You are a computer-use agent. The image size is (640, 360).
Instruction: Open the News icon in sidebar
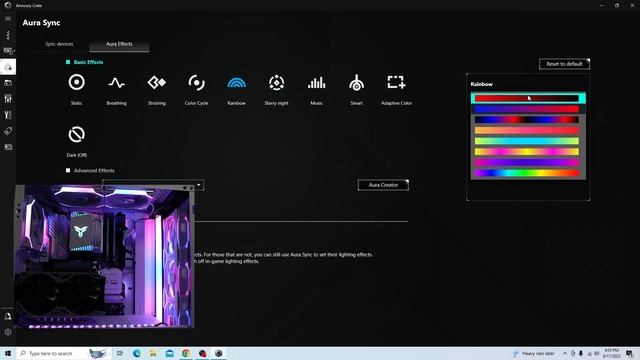click(8, 147)
